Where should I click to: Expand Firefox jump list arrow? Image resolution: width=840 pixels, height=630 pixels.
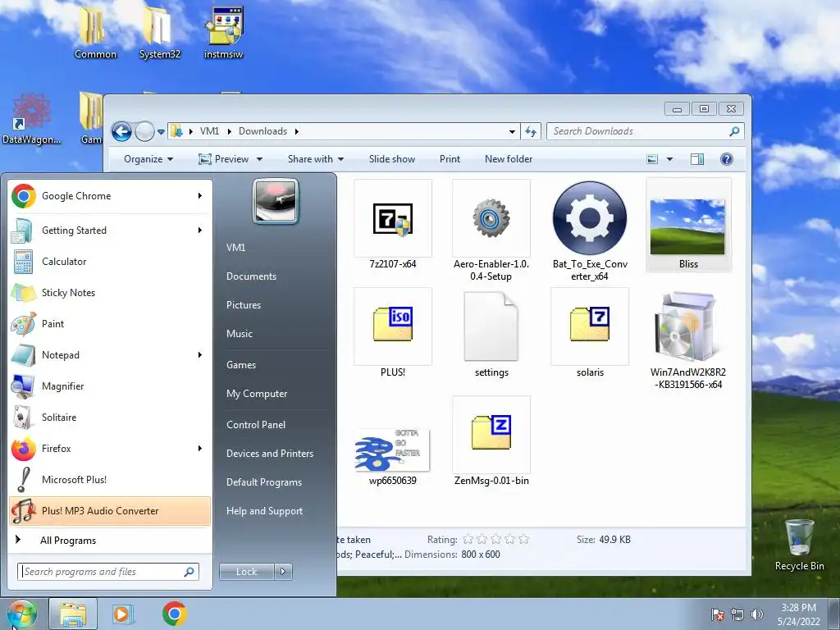click(x=200, y=449)
